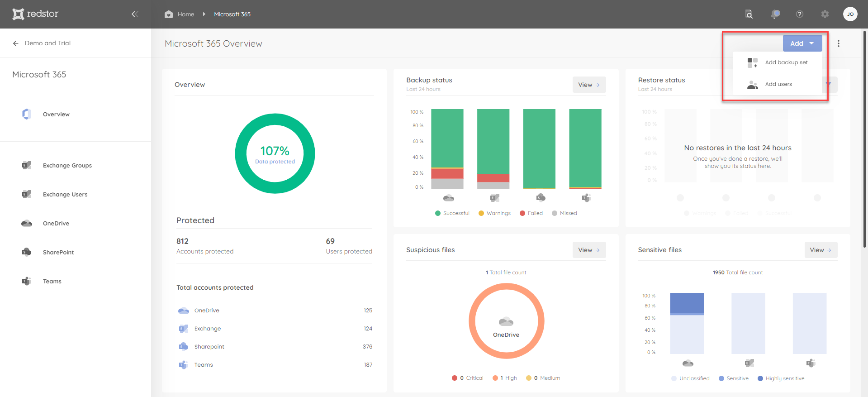
Task: Open SharePoint section in sidebar
Action: tap(58, 252)
